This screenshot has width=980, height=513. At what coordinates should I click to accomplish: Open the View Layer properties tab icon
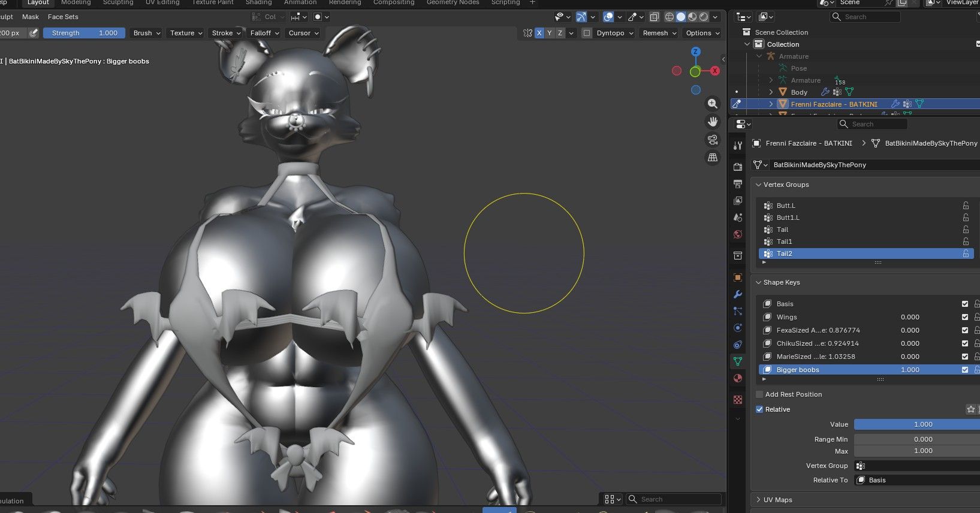coord(738,200)
